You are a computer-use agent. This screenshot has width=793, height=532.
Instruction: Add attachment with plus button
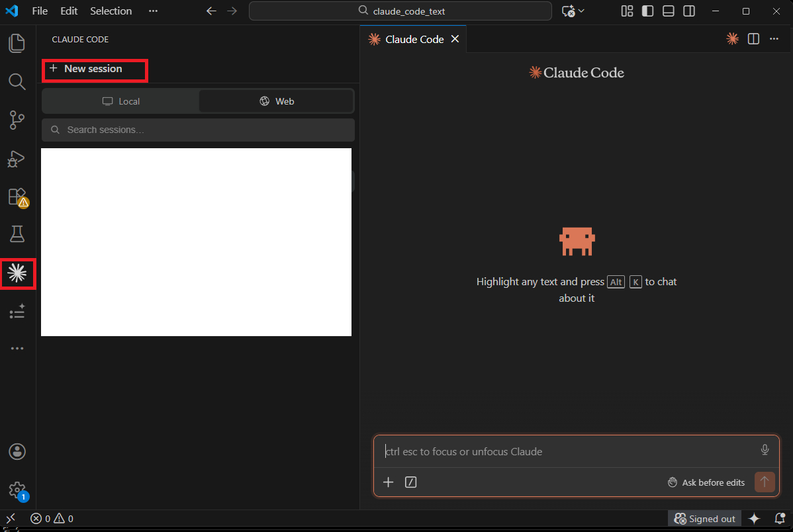(x=388, y=482)
